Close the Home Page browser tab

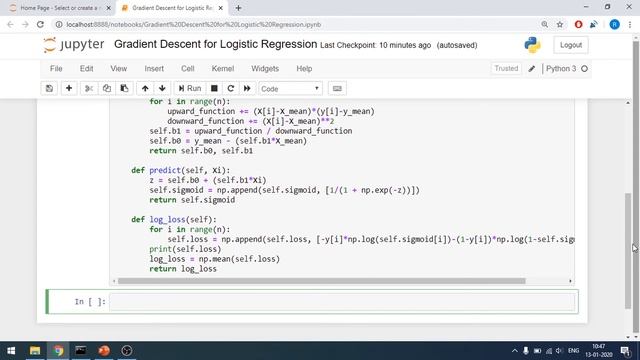108,8
